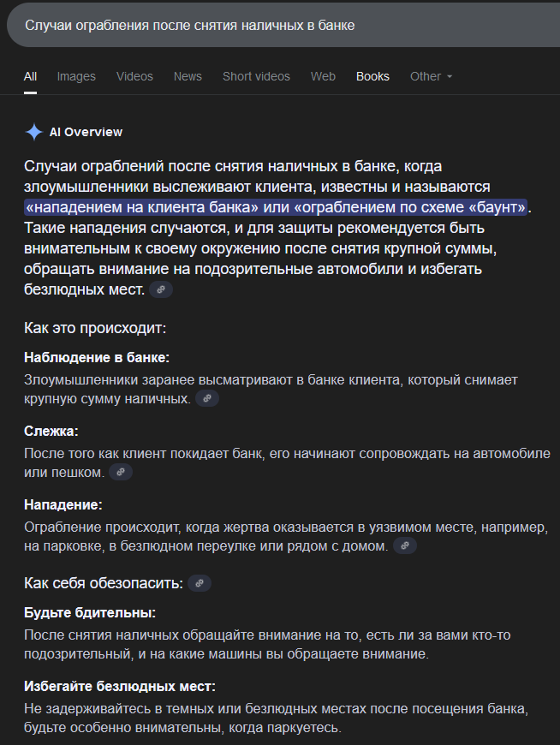Open the Short videos tab

click(256, 76)
